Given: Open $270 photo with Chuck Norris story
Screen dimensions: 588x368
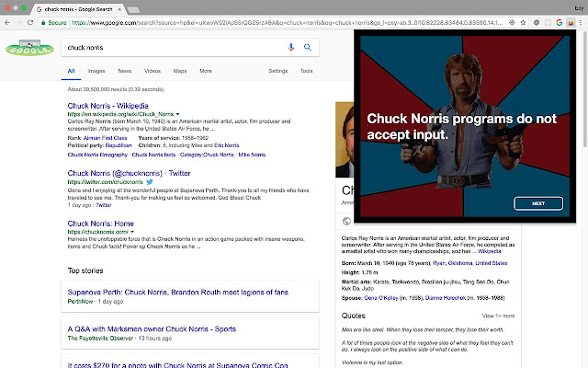Looking at the screenshot, I should click(x=177, y=365).
